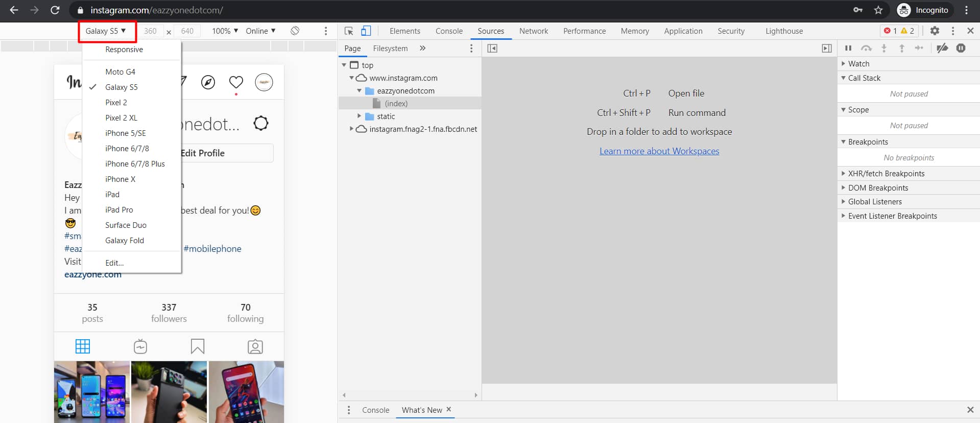Deactivate breakpoints toggle

[x=942, y=48]
